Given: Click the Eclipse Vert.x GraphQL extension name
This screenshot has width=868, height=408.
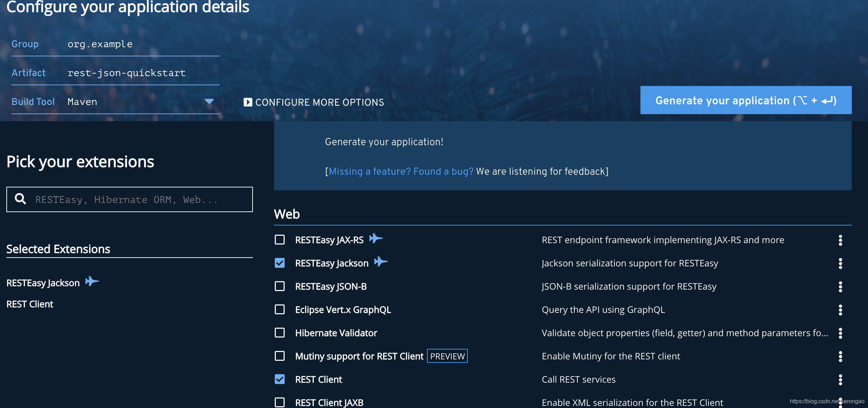Looking at the screenshot, I should pos(343,310).
